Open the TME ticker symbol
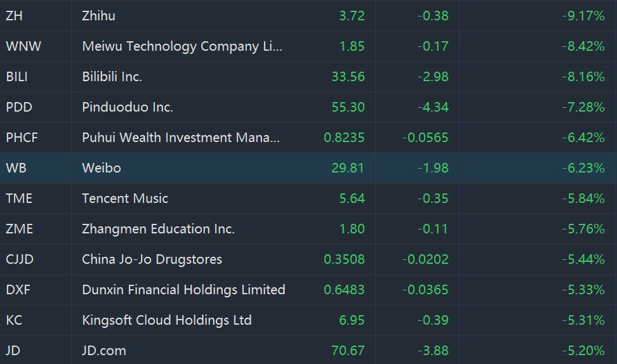 click(18, 198)
